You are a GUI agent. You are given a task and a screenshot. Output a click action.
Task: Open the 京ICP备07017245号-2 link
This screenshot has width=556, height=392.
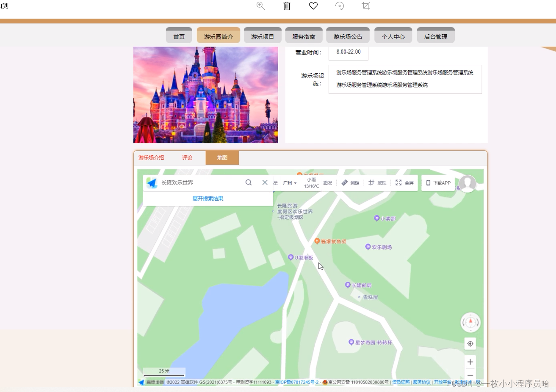click(x=297, y=382)
